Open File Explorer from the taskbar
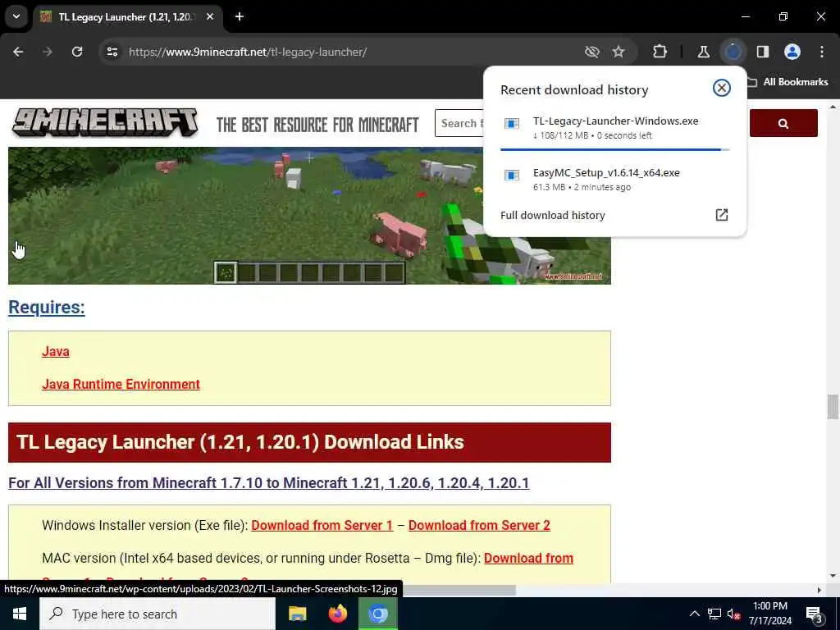 tap(297, 614)
